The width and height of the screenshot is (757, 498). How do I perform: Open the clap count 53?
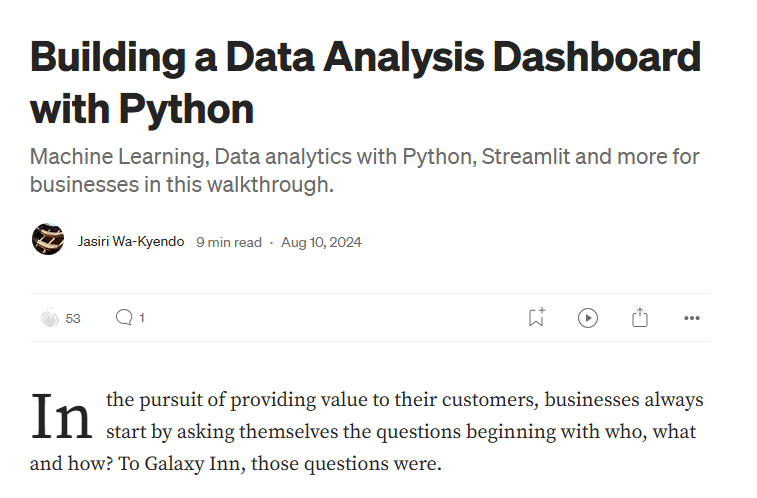[x=73, y=318]
